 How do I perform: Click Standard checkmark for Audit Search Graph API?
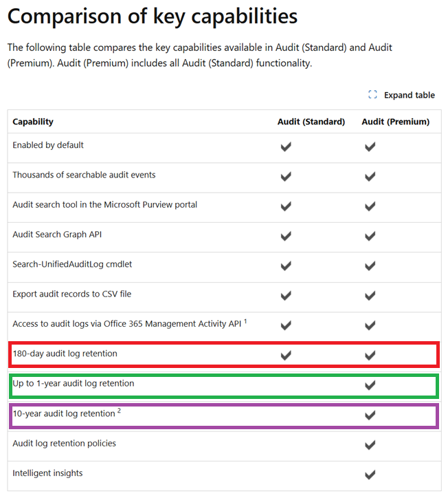[286, 236]
